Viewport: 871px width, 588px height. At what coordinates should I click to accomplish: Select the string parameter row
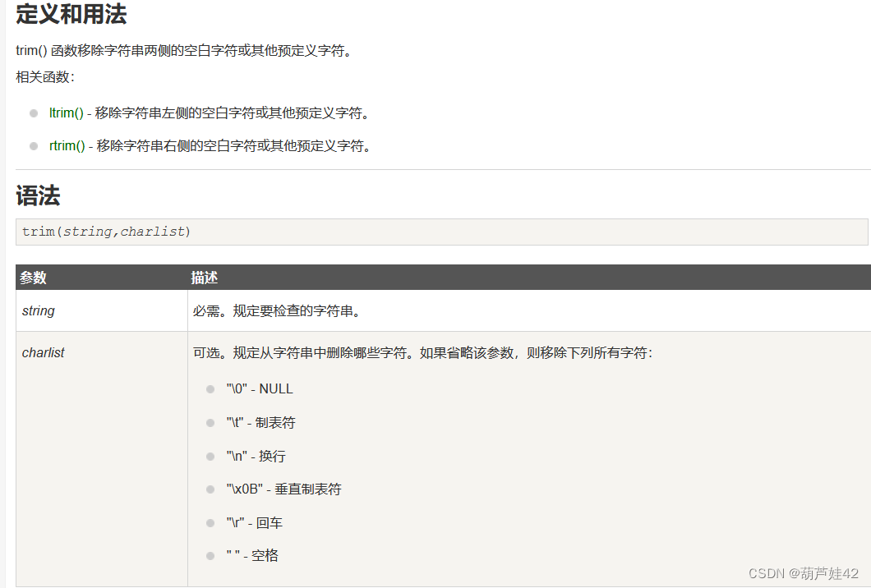point(38,310)
